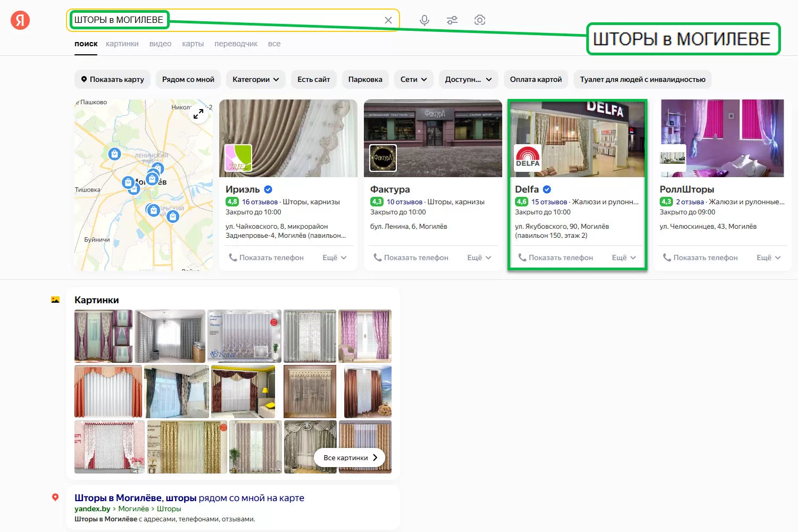Clear the search field with X icon
This screenshot has width=798, height=532.
tap(388, 20)
